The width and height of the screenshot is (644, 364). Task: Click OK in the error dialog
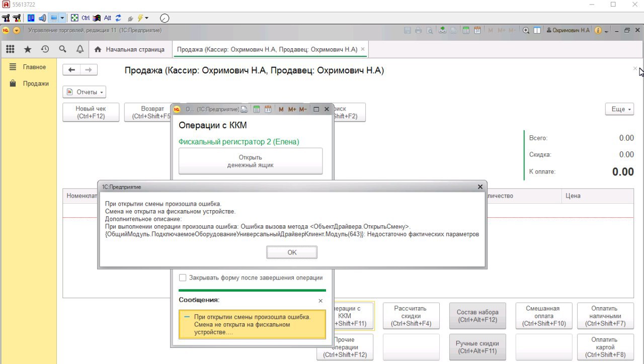pos(292,252)
